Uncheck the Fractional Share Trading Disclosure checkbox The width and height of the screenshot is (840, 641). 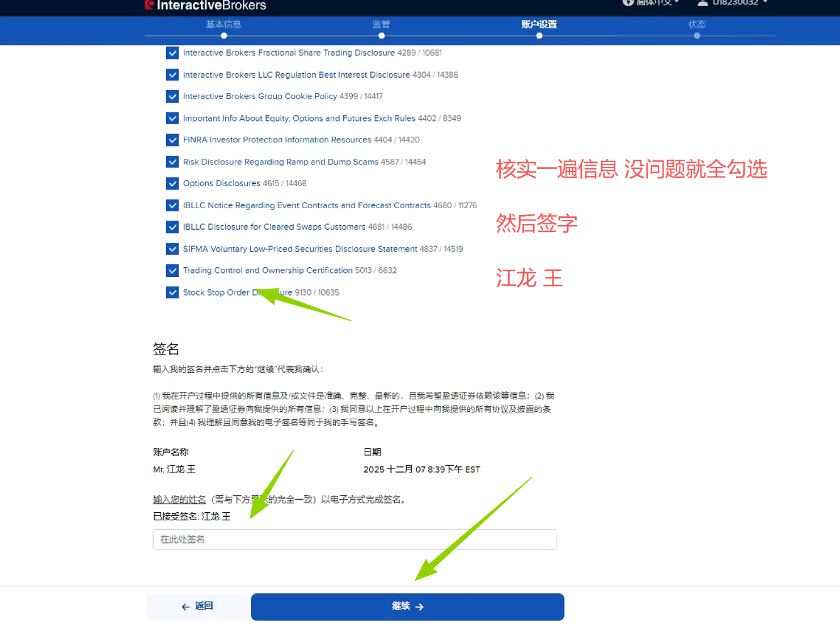pyautogui.click(x=172, y=53)
